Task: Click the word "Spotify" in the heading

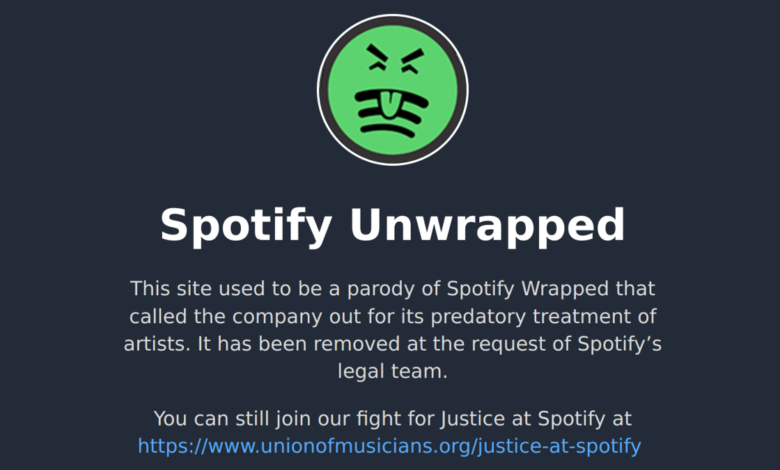Action: 246,224
